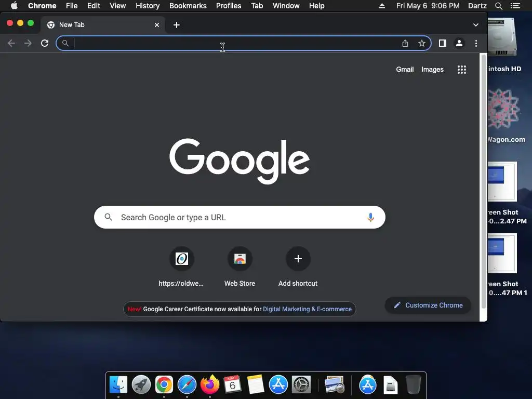Open the History menu
The image size is (532, 399).
(x=148, y=6)
